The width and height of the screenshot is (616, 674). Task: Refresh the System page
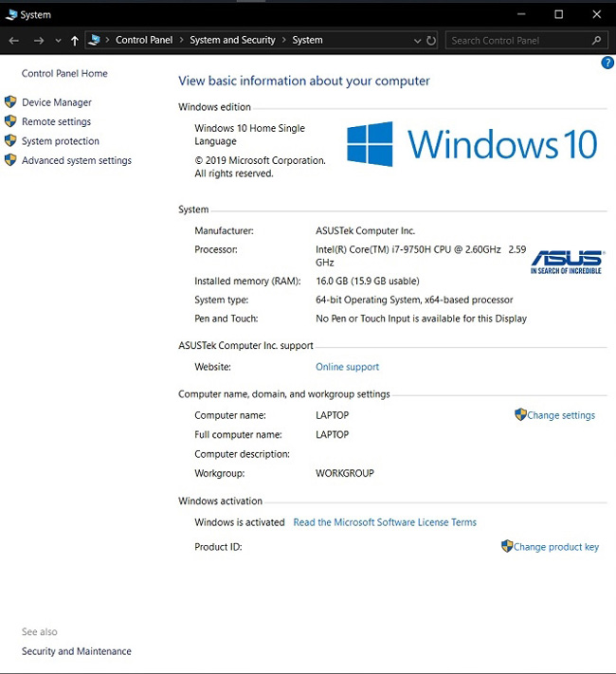[431, 41]
